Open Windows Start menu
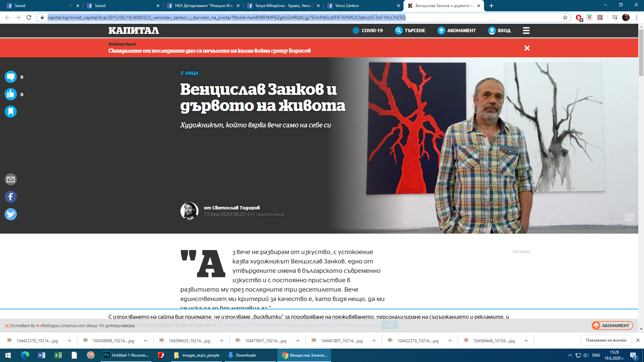This screenshot has width=644, height=362. tap(8, 355)
